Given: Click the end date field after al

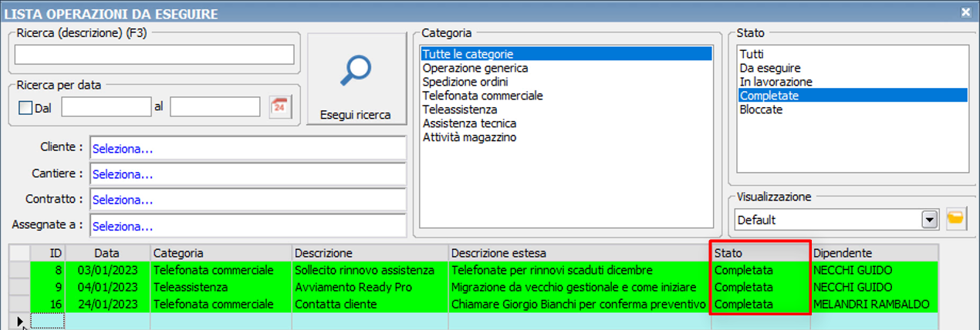Looking at the screenshot, I should 215,107.
